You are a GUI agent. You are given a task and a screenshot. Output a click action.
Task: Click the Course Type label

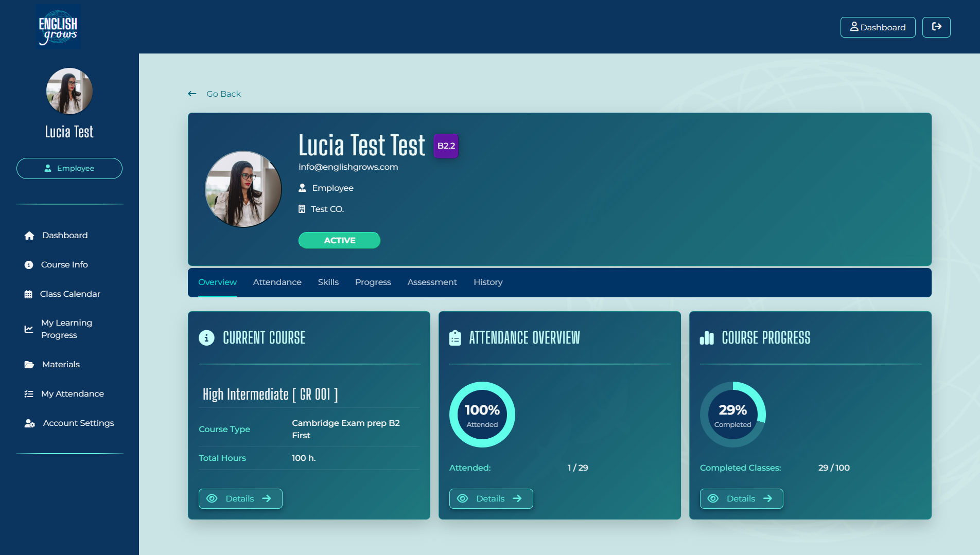point(224,429)
